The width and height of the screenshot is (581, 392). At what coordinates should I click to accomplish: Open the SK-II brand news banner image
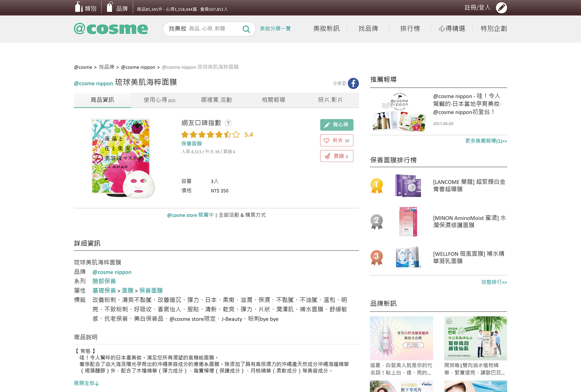[x=401, y=338]
